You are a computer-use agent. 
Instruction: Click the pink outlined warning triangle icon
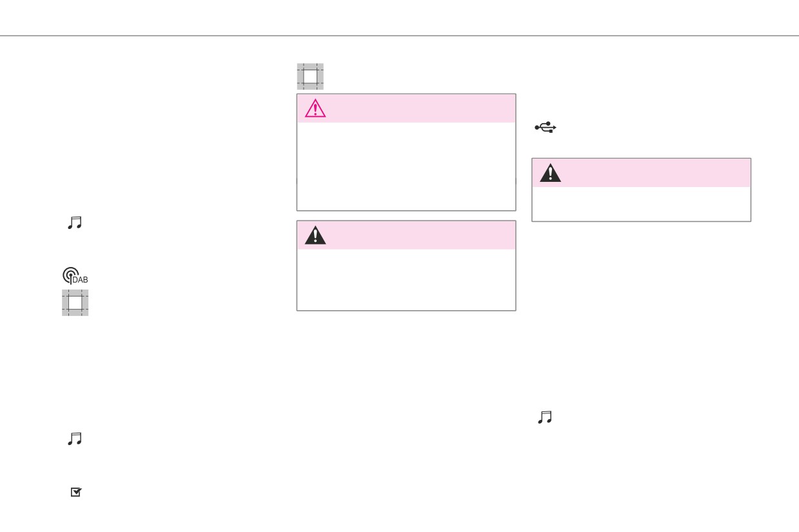315,108
